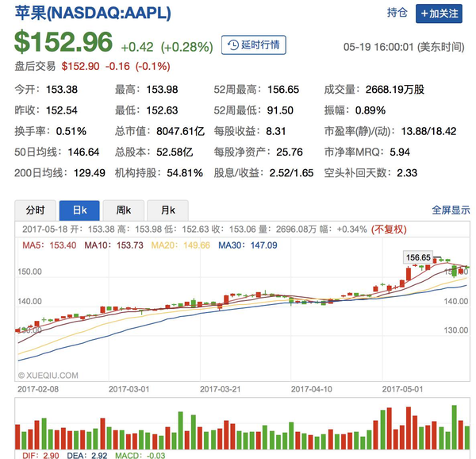The width and height of the screenshot is (476, 459).
Task: Open the 月k chart tab
Action: 167,210
